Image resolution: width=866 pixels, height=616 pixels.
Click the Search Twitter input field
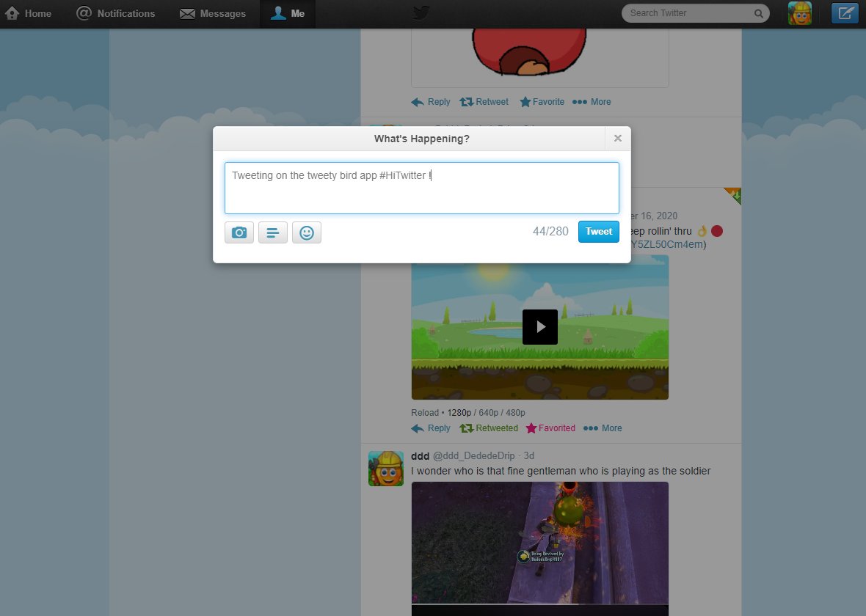(x=695, y=13)
